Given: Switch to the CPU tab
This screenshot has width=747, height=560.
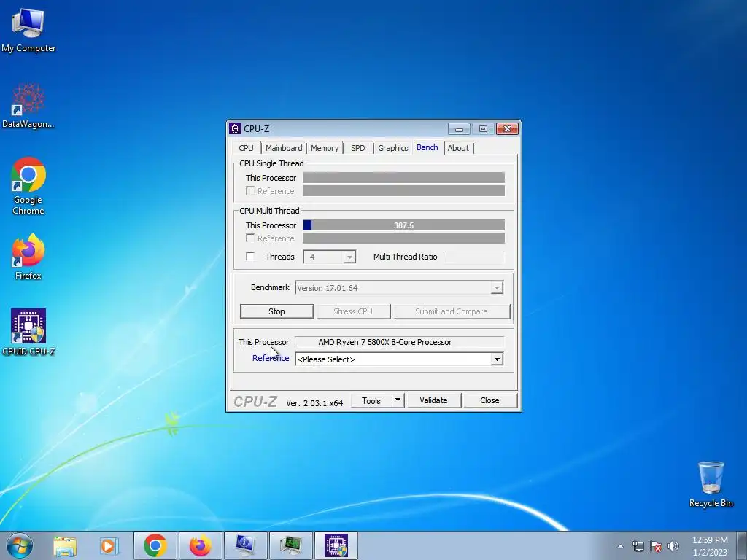Looking at the screenshot, I should tap(247, 148).
